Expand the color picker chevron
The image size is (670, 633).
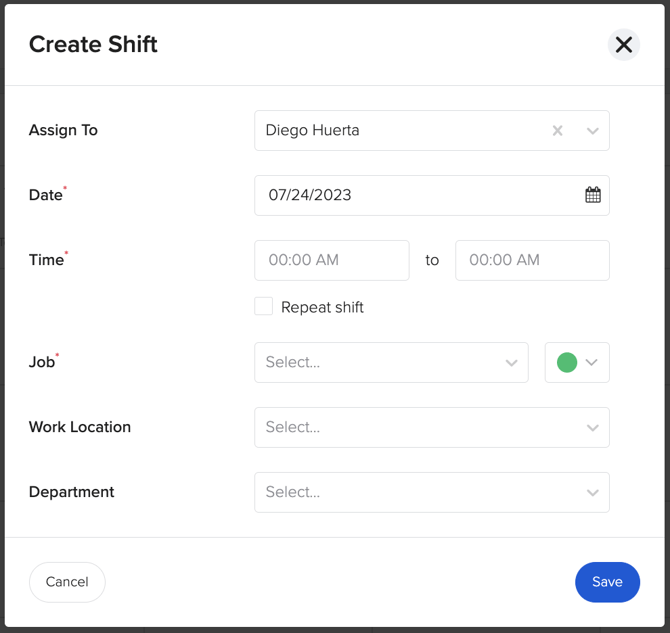[x=592, y=363]
